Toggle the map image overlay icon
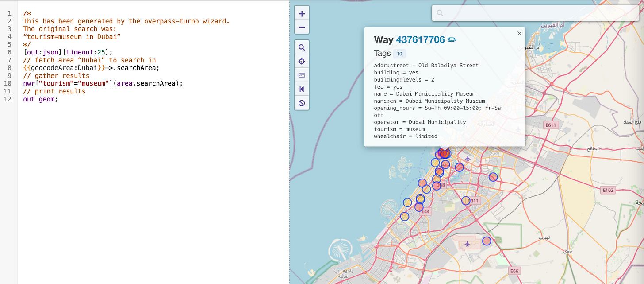The width and height of the screenshot is (644, 284). click(x=302, y=75)
